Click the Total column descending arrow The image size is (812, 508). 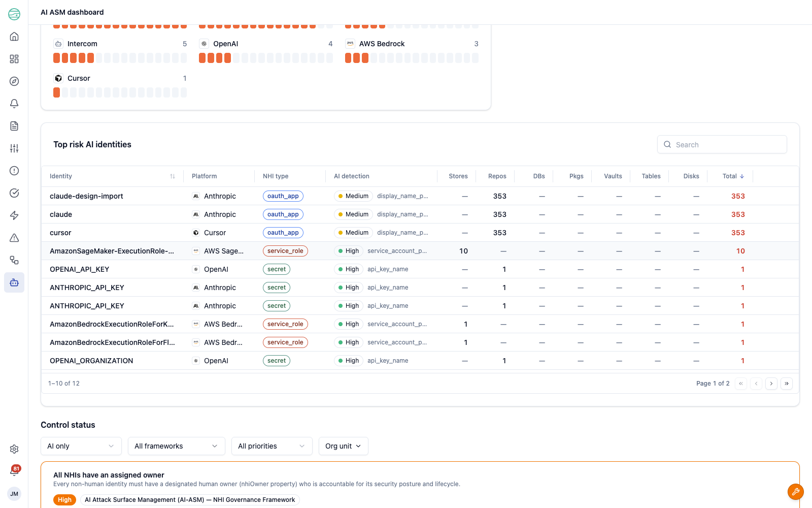[x=742, y=176]
